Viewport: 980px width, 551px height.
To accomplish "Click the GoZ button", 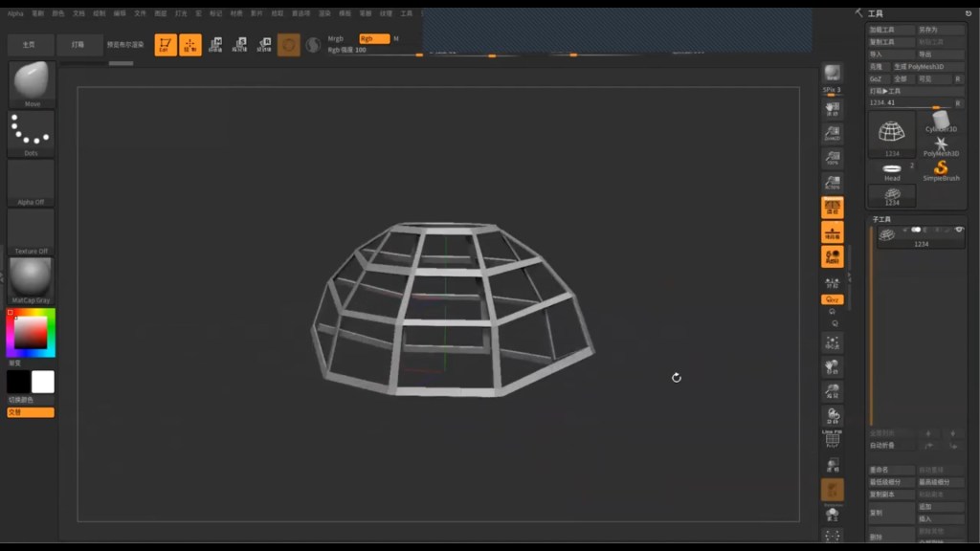I will tap(876, 78).
